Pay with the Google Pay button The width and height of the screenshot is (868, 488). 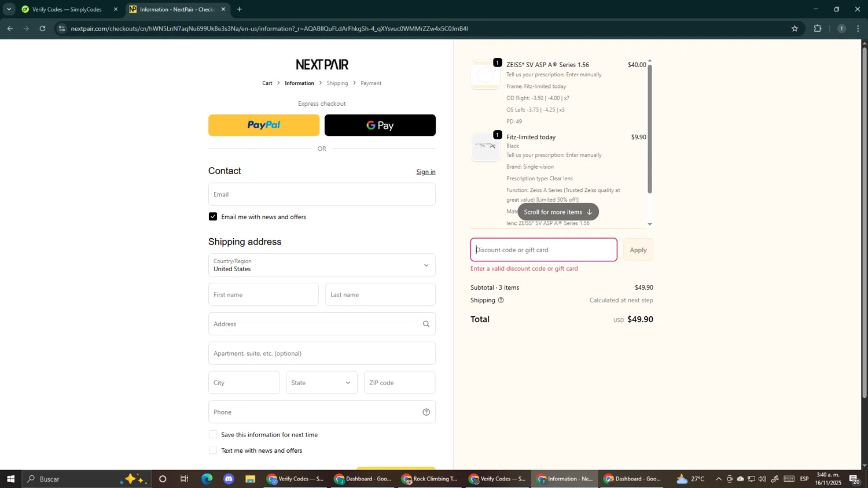tap(380, 125)
